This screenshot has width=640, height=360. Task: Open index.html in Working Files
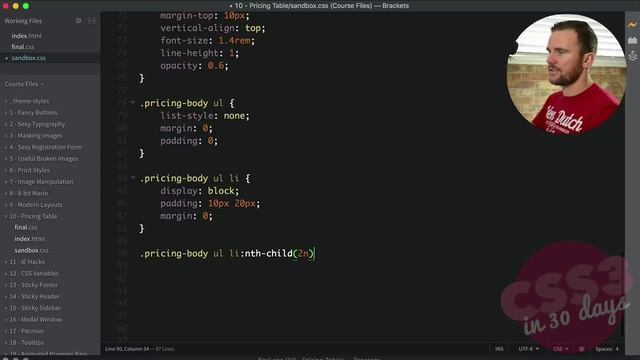coord(27,36)
